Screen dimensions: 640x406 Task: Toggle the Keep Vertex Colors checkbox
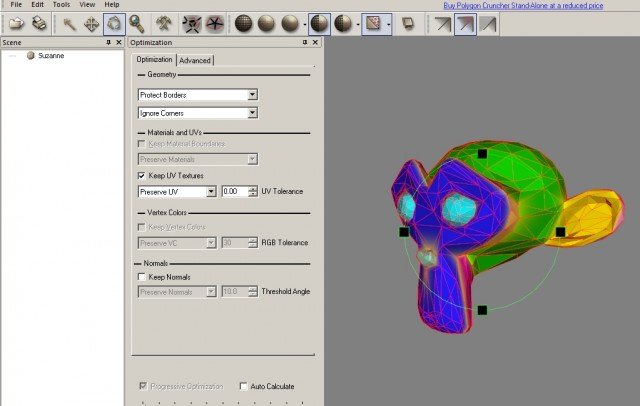[142, 227]
